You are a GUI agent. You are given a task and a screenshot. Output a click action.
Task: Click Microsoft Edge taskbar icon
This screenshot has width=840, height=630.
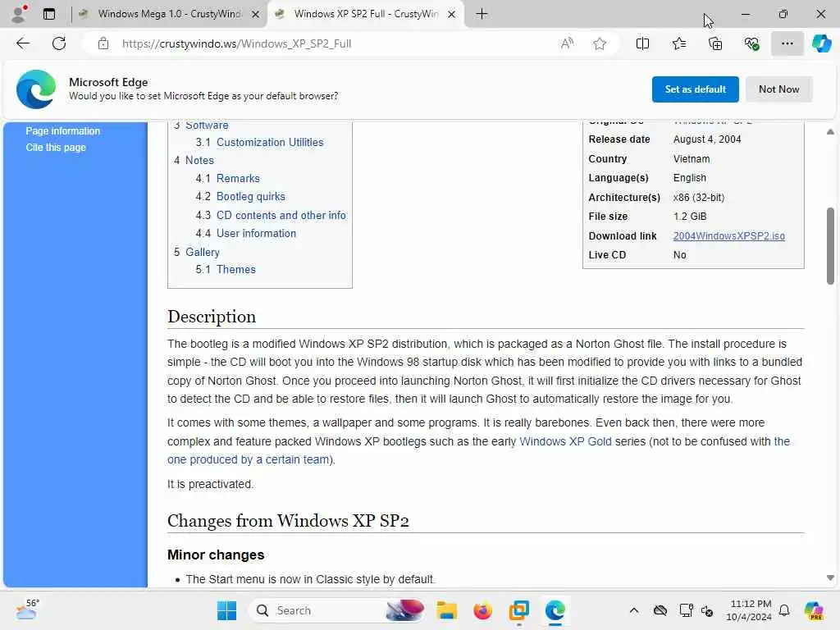[555, 610]
